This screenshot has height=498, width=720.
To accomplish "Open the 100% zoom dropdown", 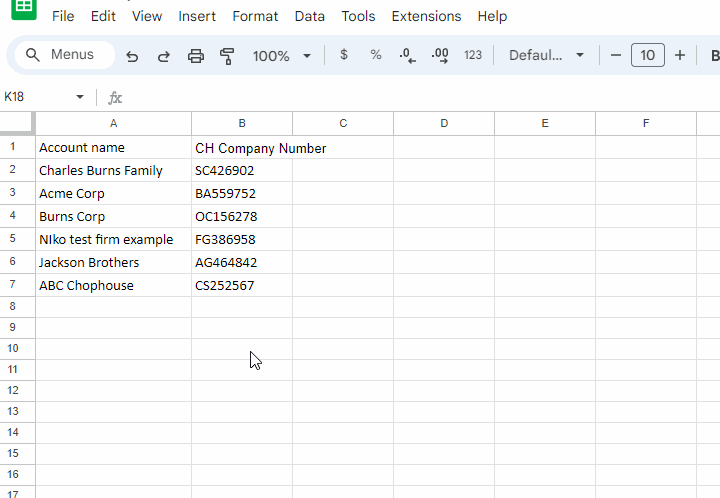I will tap(282, 56).
